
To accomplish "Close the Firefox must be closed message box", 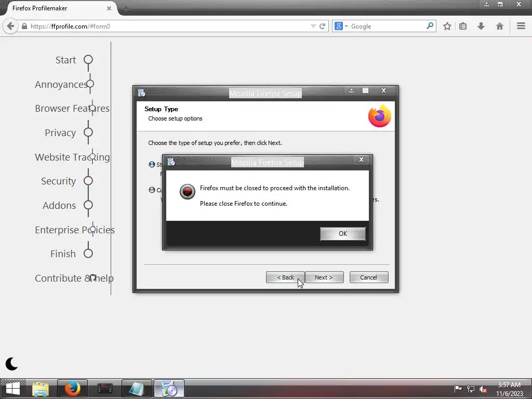I will [361, 159].
